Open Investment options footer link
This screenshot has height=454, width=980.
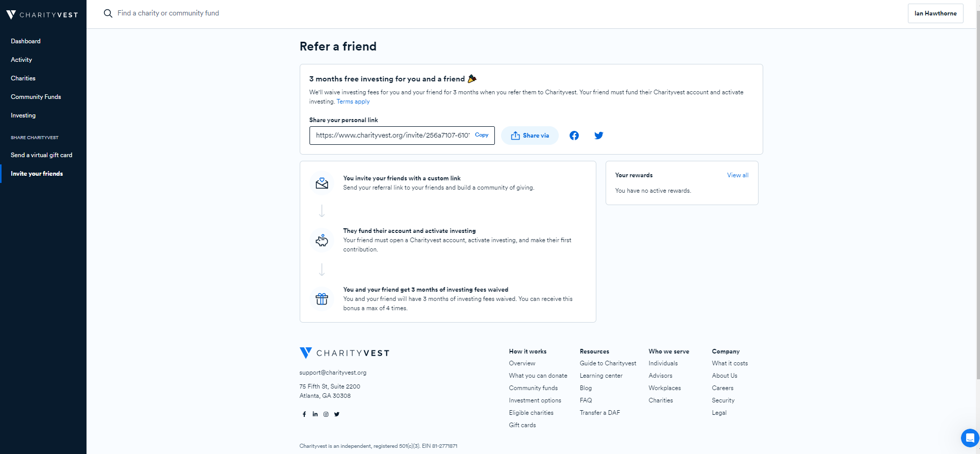pyautogui.click(x=535, y=400)
